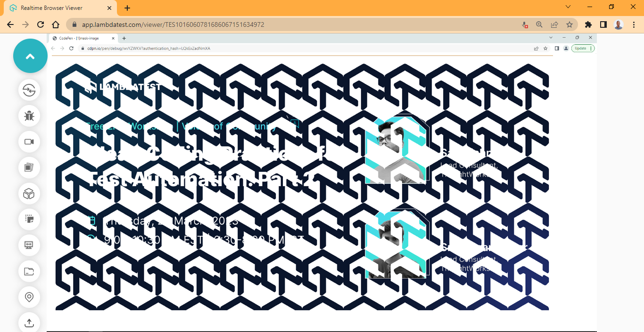
Task: Share the page from the inner address bar
Action: coord(536,48)
